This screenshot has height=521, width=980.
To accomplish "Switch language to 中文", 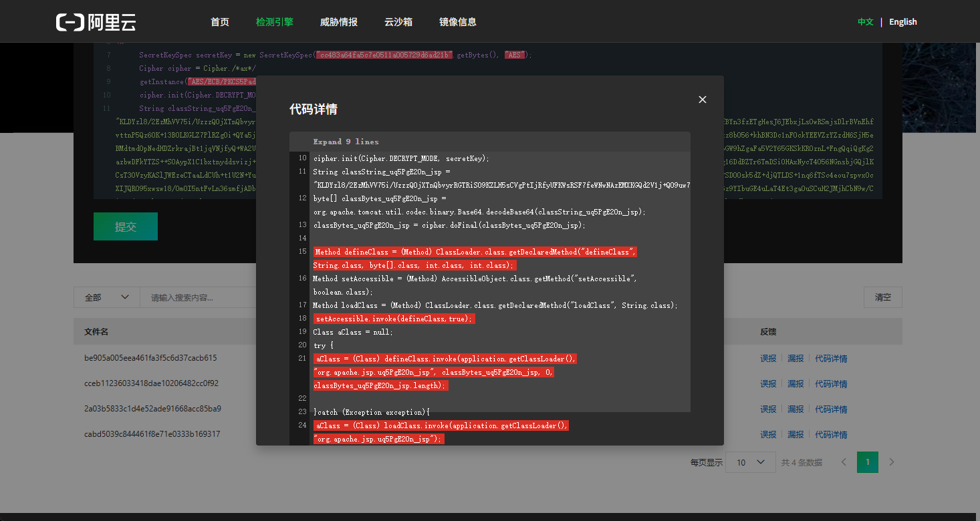I will pos(866,22).
